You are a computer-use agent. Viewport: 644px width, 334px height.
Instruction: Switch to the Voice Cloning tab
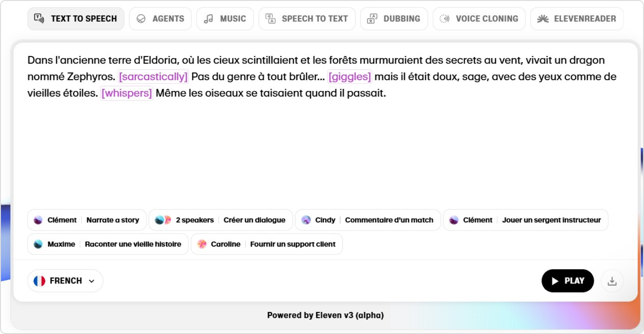[479, 19]
